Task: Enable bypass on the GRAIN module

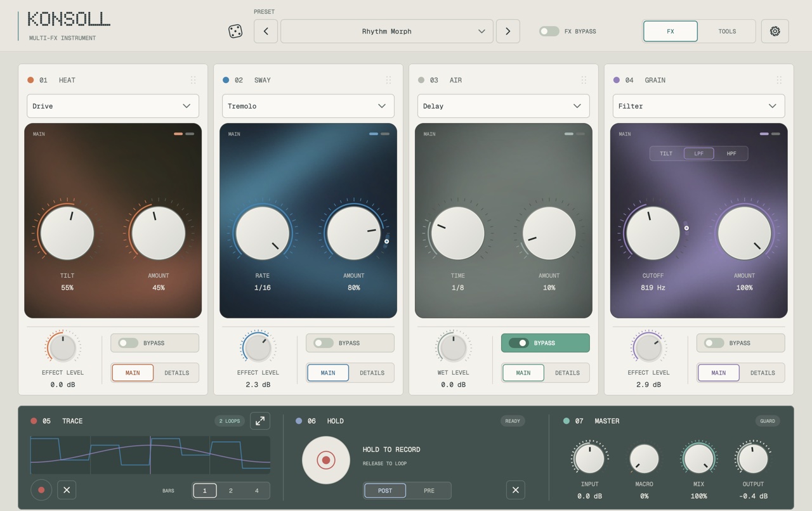Action: point(741,343)
